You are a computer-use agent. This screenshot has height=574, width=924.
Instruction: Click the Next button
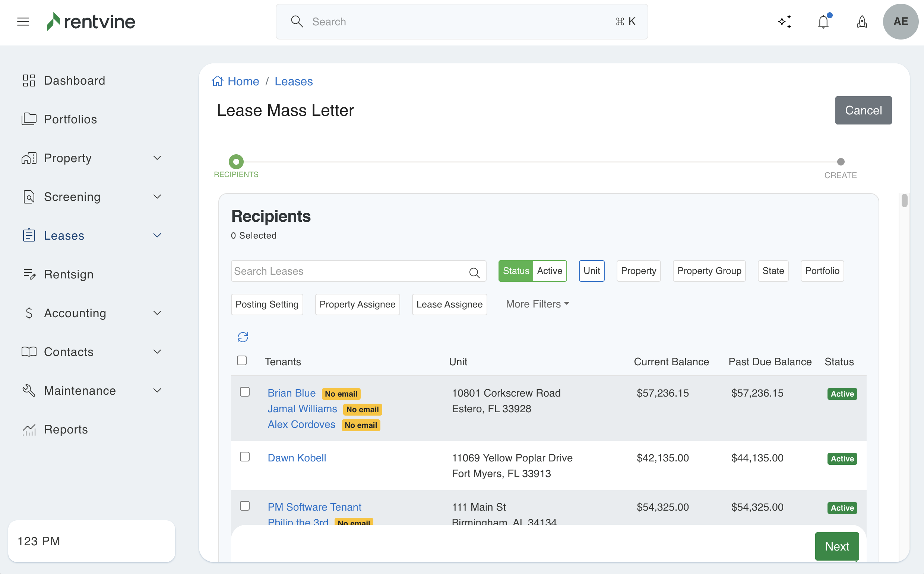837,546
